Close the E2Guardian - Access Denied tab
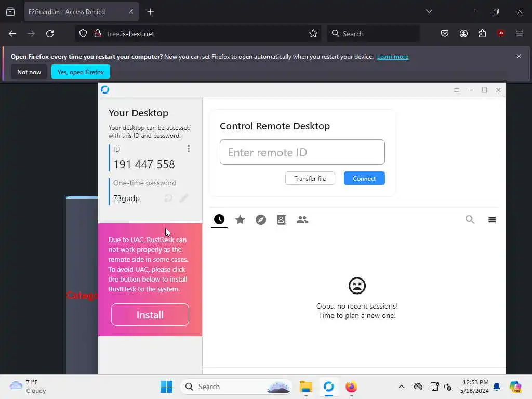Viewport: 532px width, 399px height. pyautogui.click(x=131, y=12)
